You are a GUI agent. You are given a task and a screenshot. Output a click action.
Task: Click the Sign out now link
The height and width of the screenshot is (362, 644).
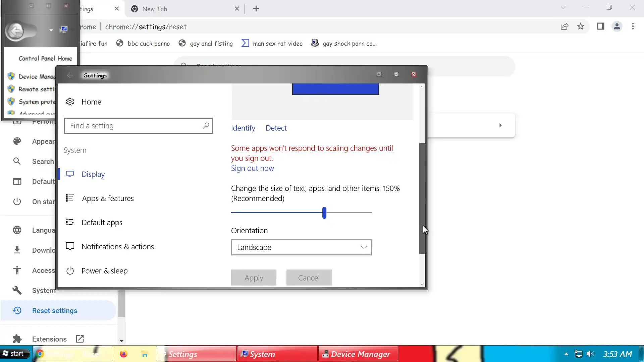tap(252, 168)
